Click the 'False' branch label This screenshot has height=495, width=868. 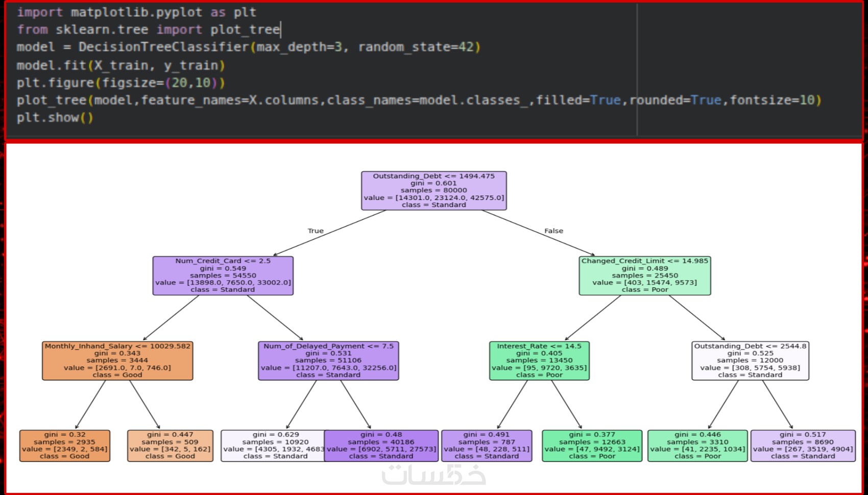click(553, 231)
